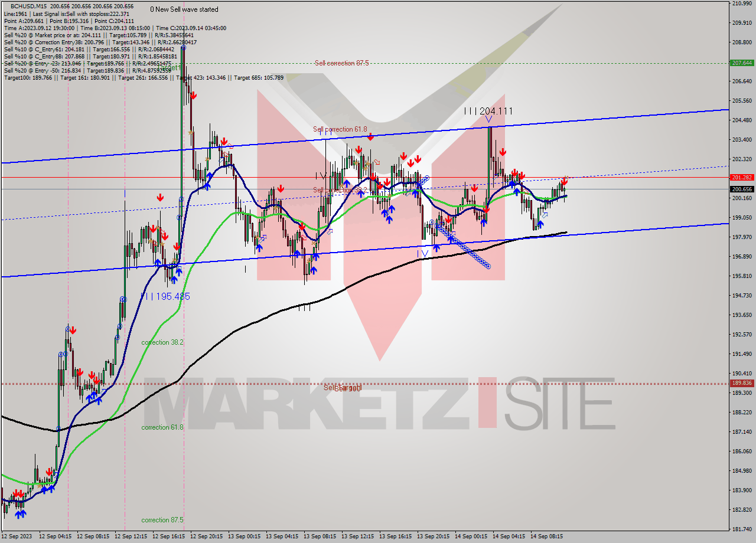
Task: Select the 208.800 price axis label
Action: coord(742,42)
